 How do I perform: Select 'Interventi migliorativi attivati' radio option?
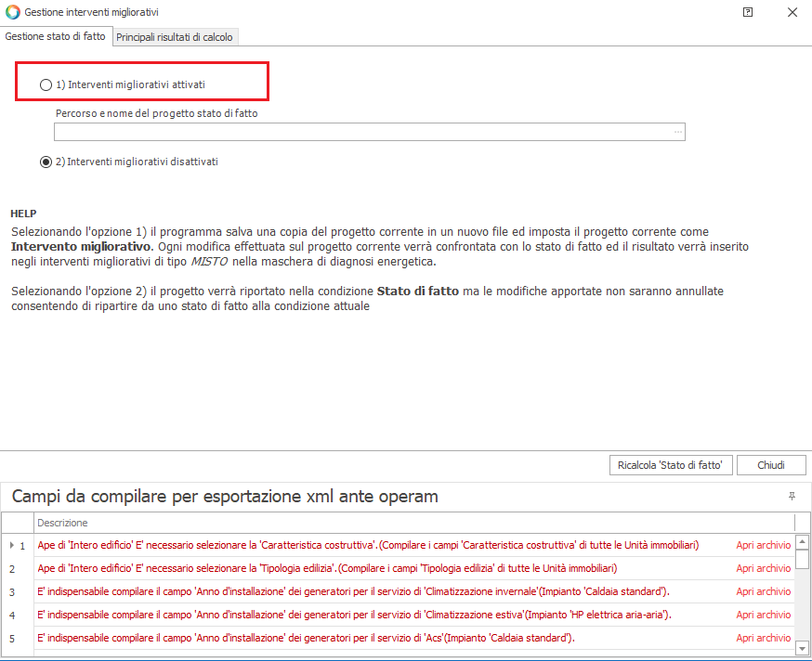[x=46, y=84]
